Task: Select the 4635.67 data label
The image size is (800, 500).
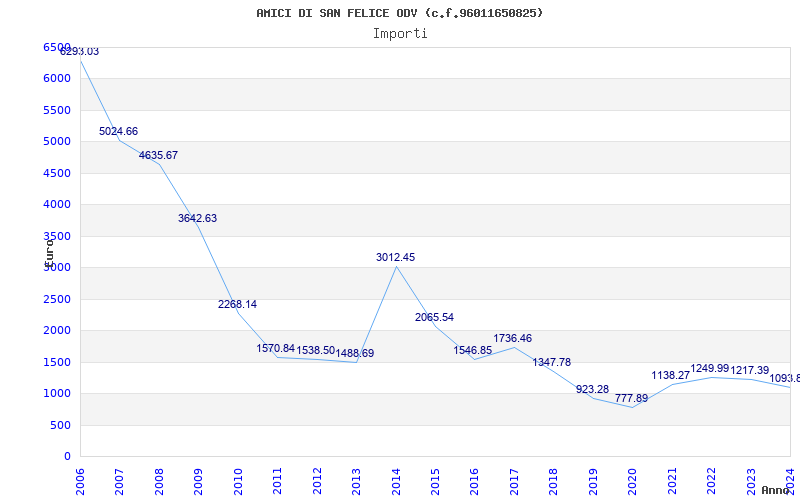Action: tap(158, 155)
